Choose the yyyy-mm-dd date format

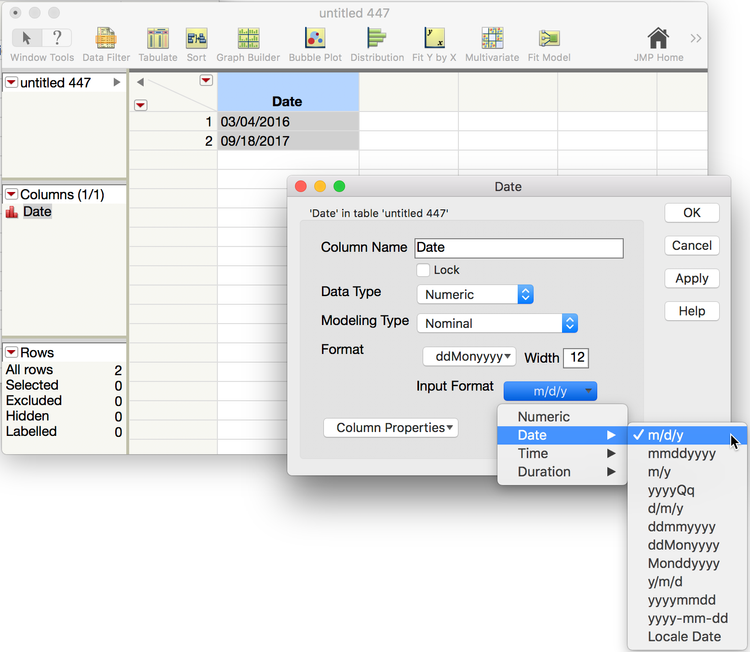[687, 619]
